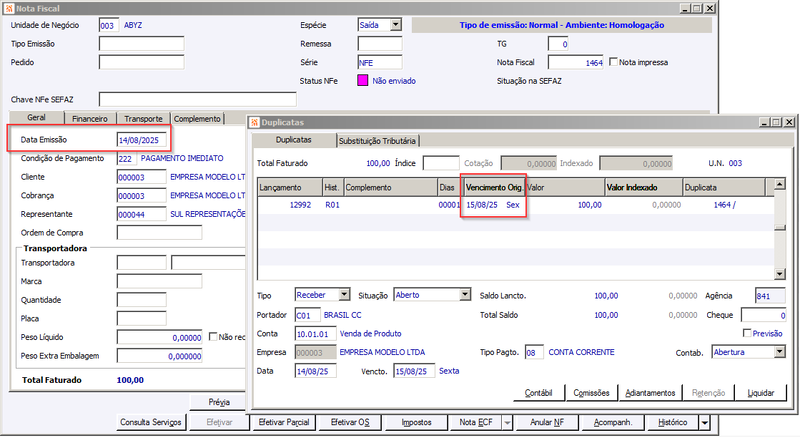Click the Ordem de Compra field
Image resolution: width=800 pixels, height=438 pixels.
pos(159,233)
